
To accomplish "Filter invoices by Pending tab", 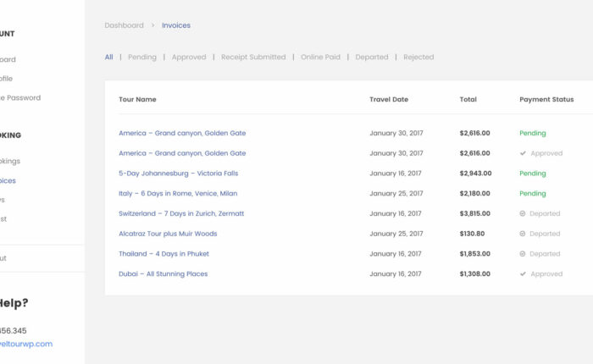I will tap(142, 58).
